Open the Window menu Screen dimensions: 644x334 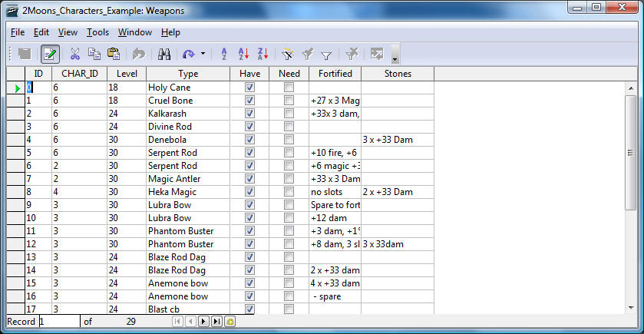134,32
